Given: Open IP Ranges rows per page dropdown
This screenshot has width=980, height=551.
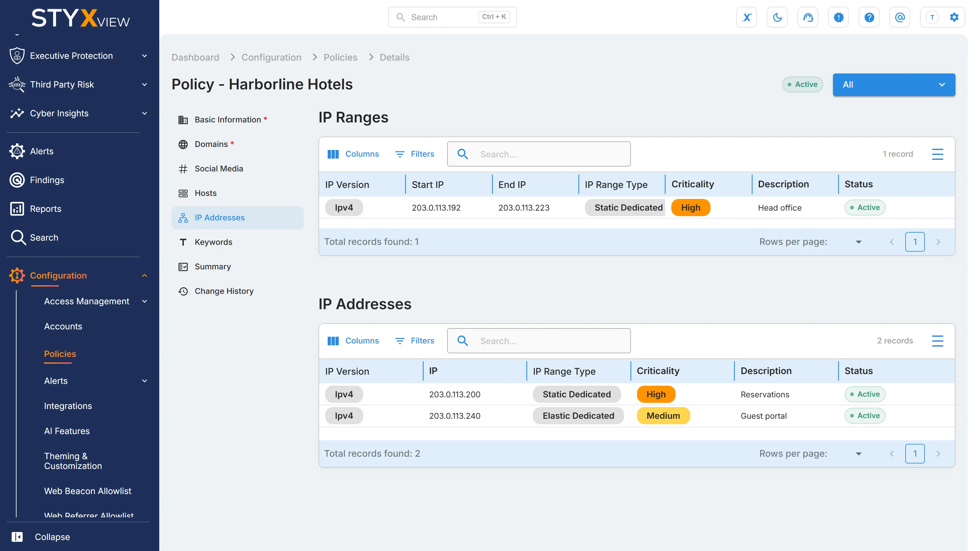Looking at the screenshot, I should 858,242.
